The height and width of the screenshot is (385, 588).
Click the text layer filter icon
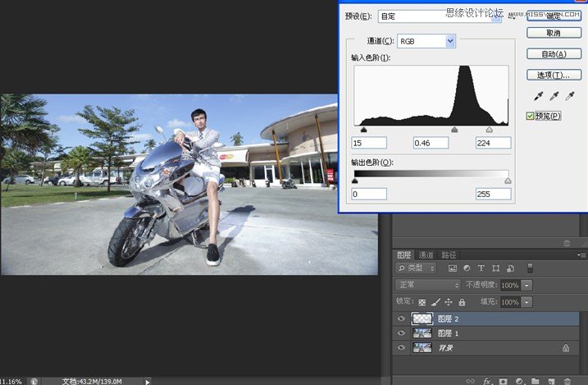pos(481,268)
